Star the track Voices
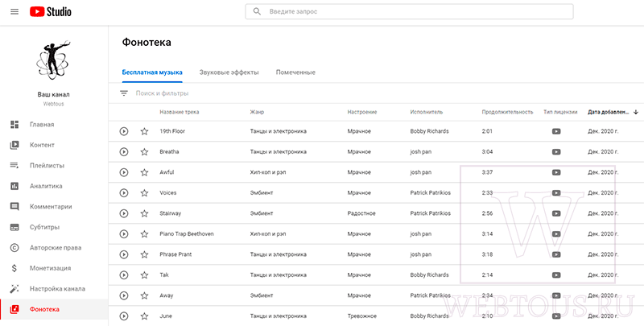The width and height of the screenshot is (644, 326). click(x=144, y=193)
